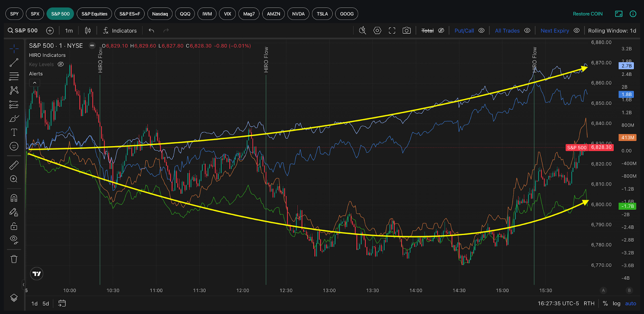Add a symbol to compare
Screen dimensions: 644x314
coord(50,31)
